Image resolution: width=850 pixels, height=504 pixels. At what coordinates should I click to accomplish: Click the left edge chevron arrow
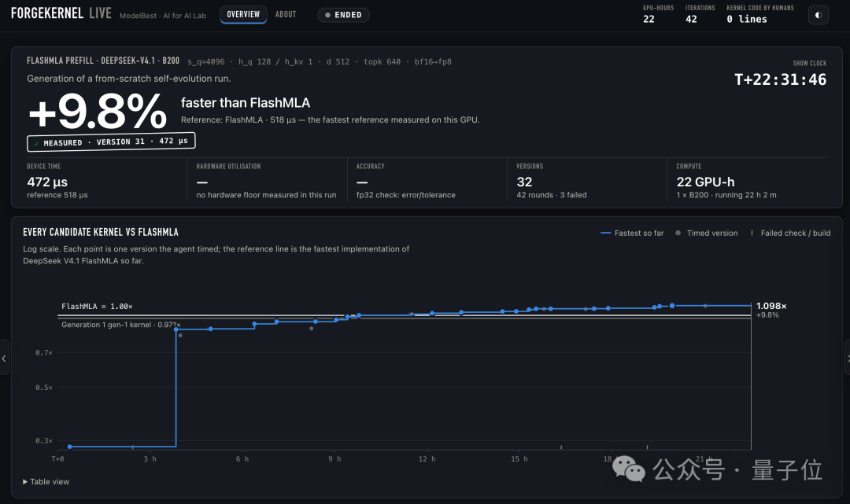coord(4,359)
